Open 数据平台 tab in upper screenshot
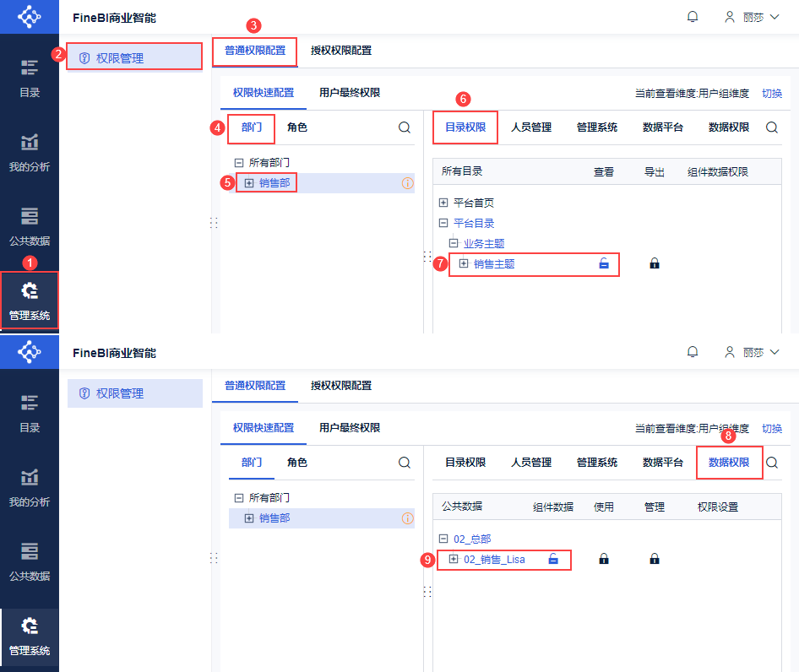The height and width of the screenshot is (672, 799). click(x=662, y=127)
